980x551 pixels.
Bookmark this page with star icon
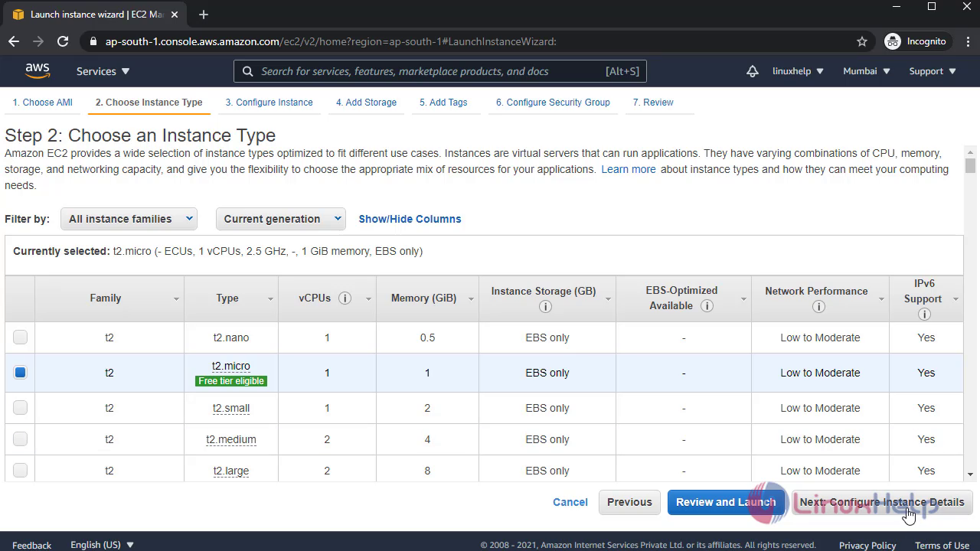[862, 41]
